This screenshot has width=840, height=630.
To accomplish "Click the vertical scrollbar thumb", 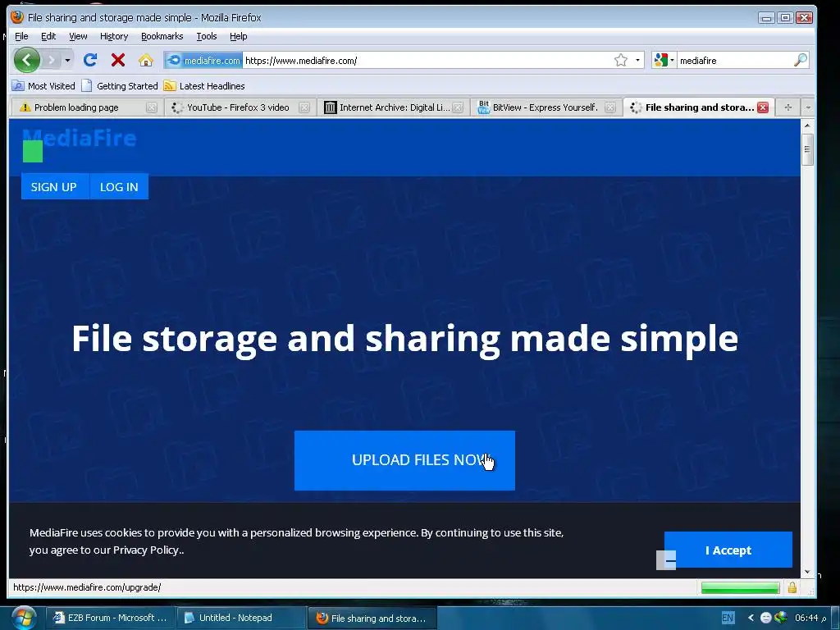I will coord(807,149).
